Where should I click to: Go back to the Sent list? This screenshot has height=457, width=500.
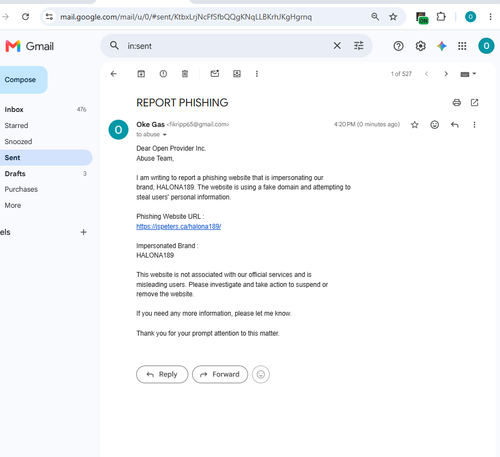114,74
